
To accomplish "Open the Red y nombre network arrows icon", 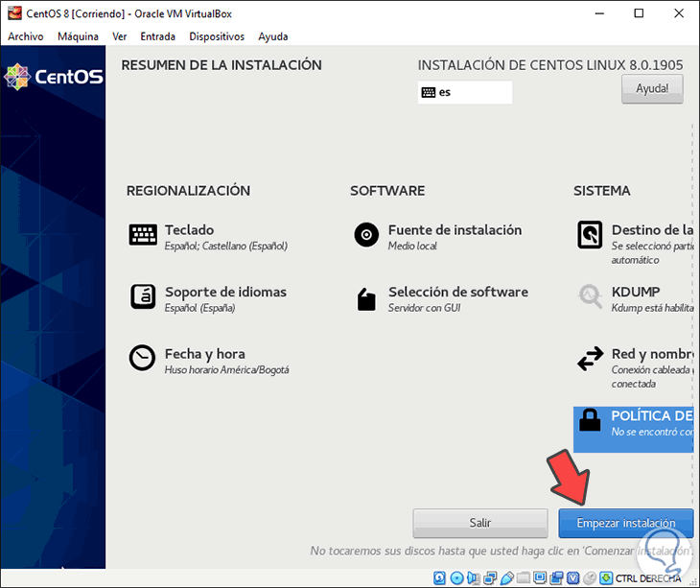I will 590,359.
